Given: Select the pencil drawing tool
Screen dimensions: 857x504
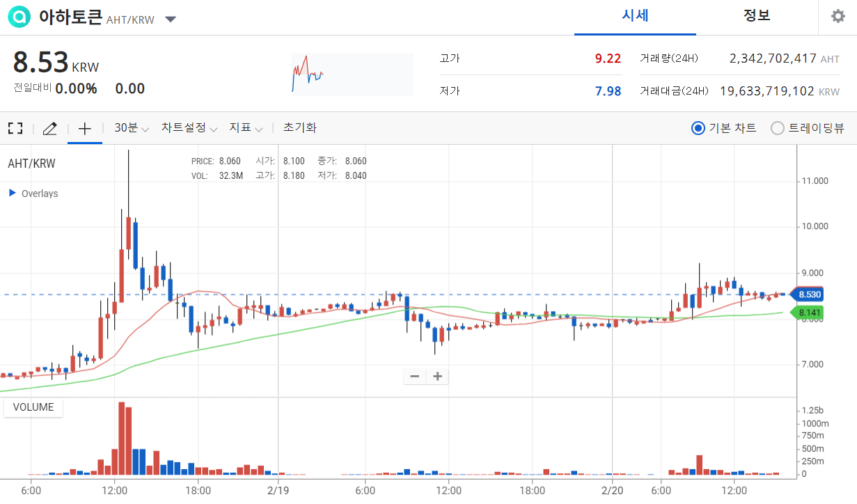Looking at the screenshot, I should (49, 128).
